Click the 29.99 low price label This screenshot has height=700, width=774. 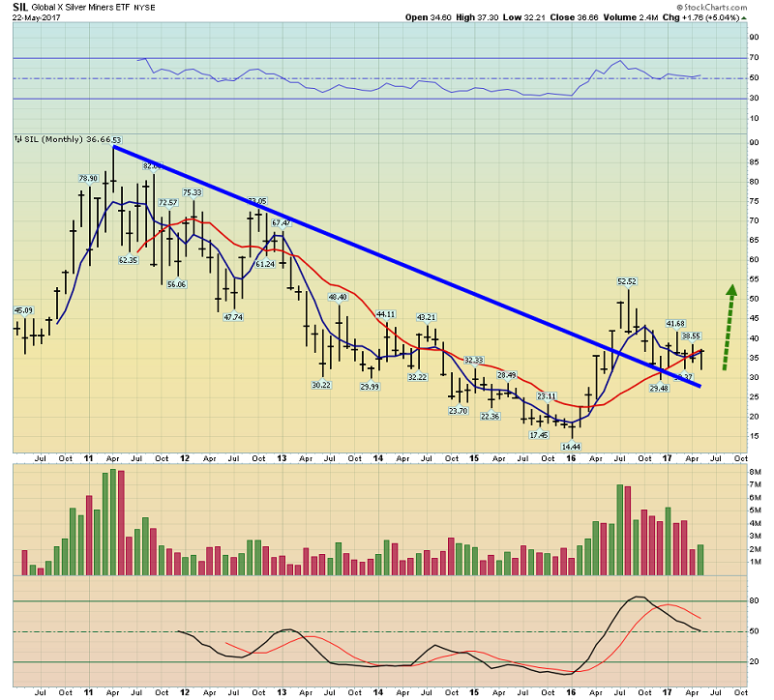point(370,387)
